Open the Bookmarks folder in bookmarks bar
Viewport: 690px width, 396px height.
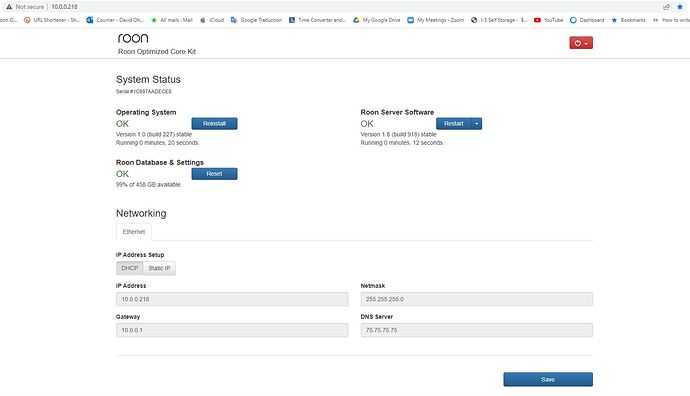coord(628,20)
